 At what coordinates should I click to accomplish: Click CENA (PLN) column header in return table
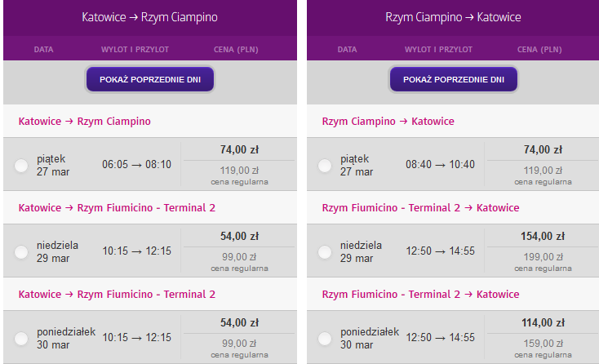pos(539,50)
